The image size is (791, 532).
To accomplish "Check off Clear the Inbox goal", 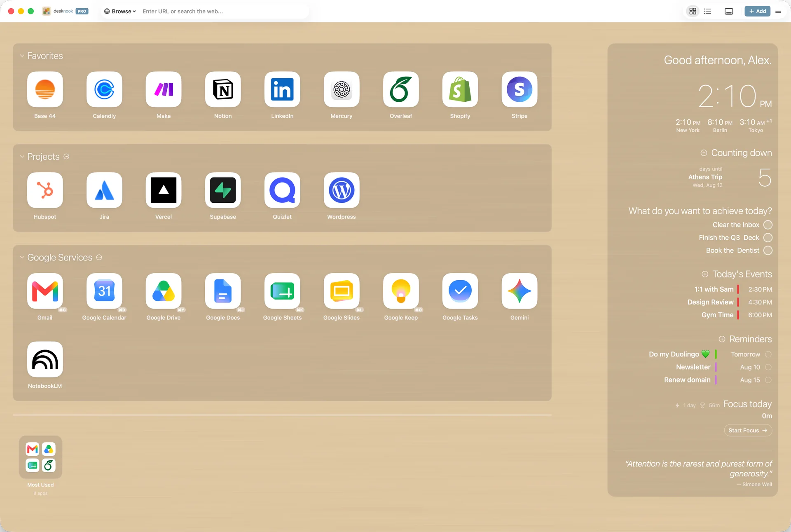I will point(768,225).
